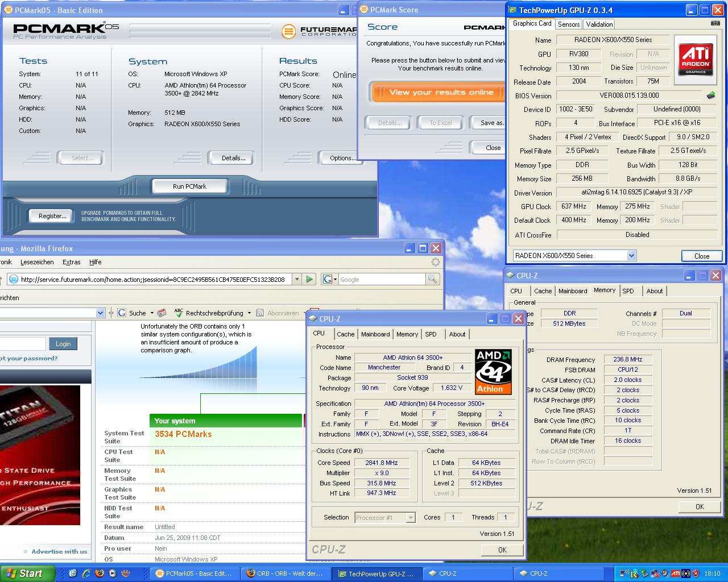Expand the Rechtschreibprüfung dropdown arrow
728x582 pixels.
point(249,313)
